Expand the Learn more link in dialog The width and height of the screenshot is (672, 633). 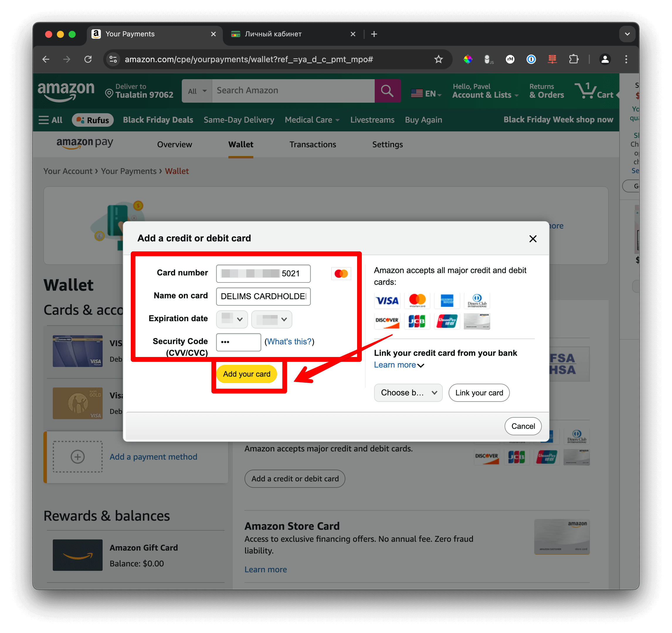point(399,365)
